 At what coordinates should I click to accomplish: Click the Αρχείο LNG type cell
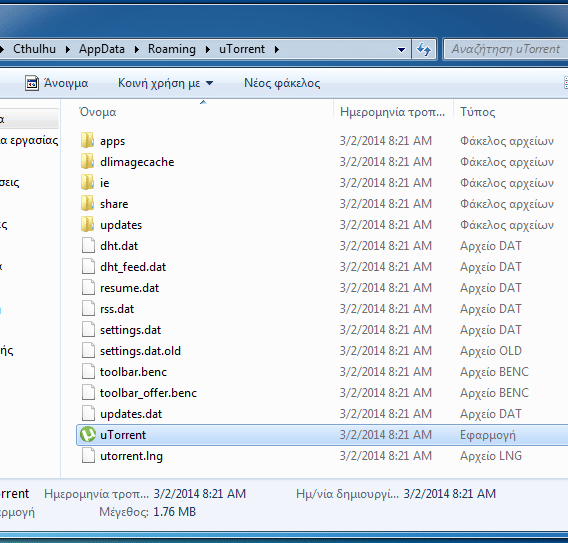[x=491, y=456]
